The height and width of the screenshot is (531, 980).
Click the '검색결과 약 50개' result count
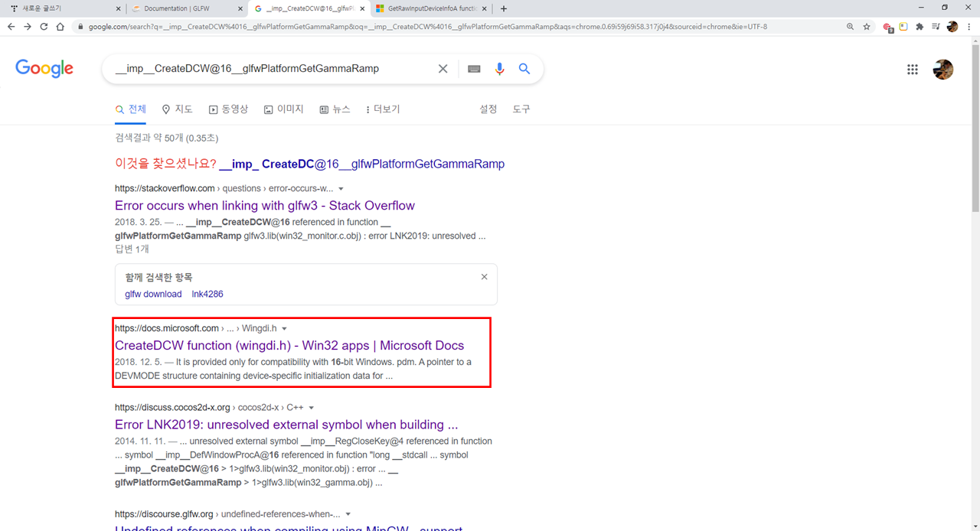tap(166, 138)
